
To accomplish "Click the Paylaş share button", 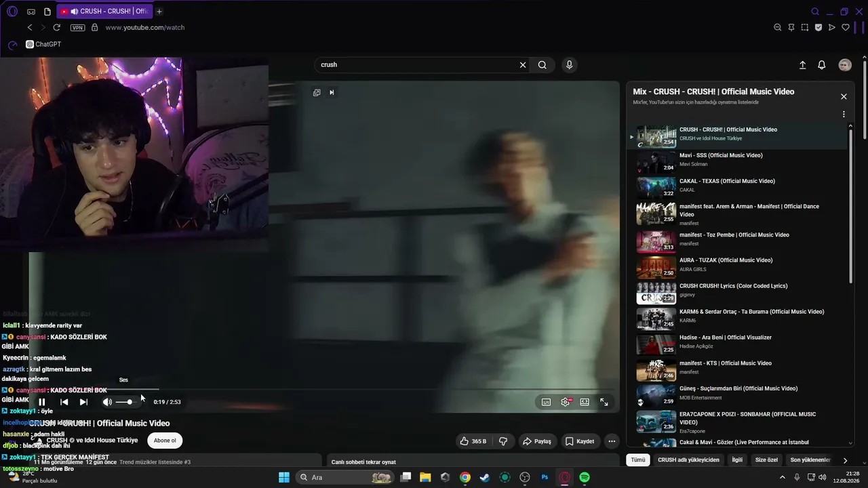I will click(x=536, y=441).
